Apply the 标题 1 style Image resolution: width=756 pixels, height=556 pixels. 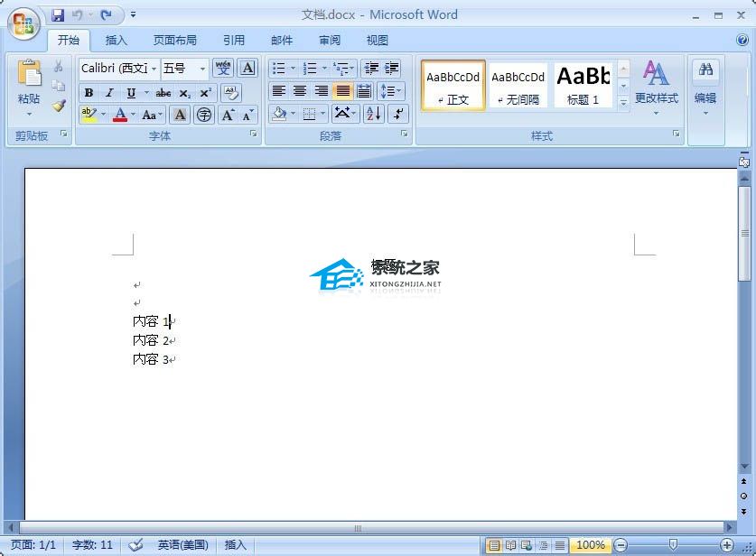pos(583,86)
